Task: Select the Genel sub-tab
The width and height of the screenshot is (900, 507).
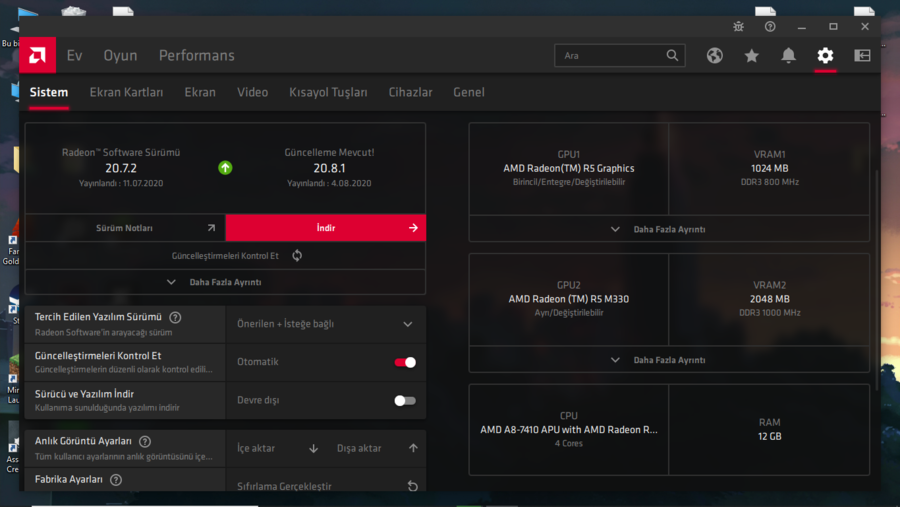Action: point(469,92)
